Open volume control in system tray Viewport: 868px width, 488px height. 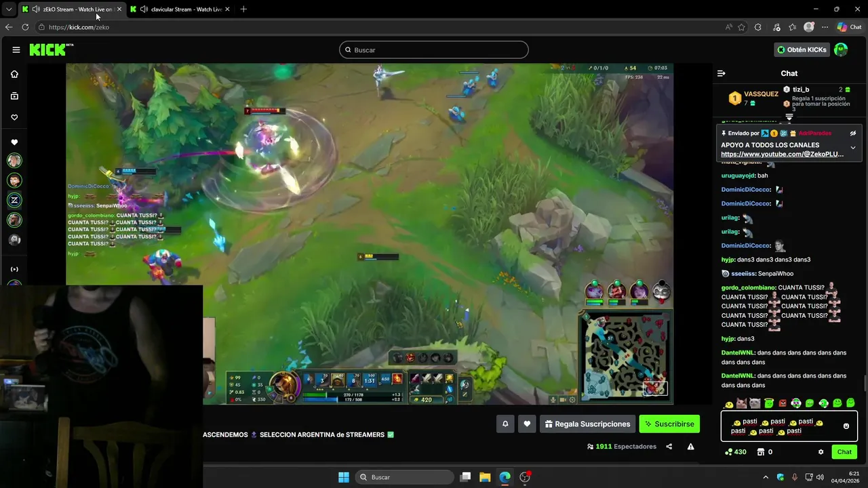[819, 477]
